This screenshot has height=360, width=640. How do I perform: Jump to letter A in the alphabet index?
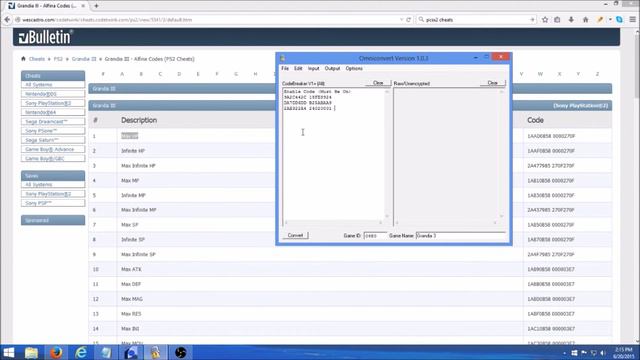[x=122, y=74]
